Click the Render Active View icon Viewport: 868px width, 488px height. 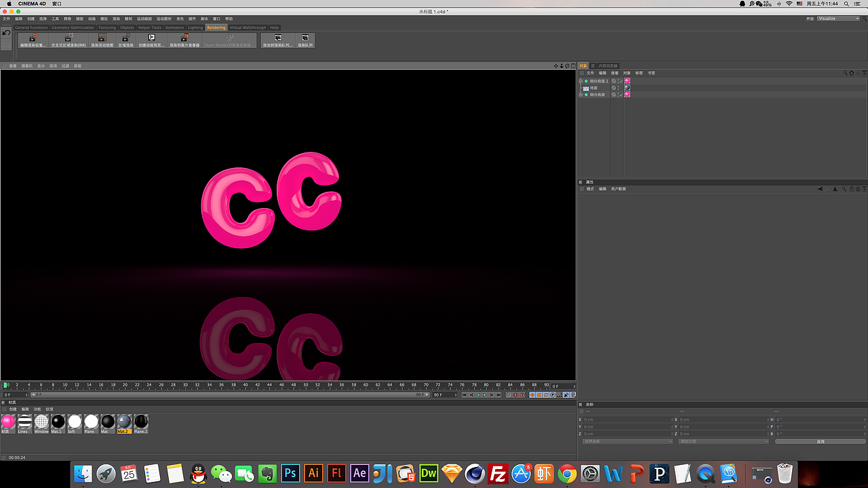[x=102, y=41]
